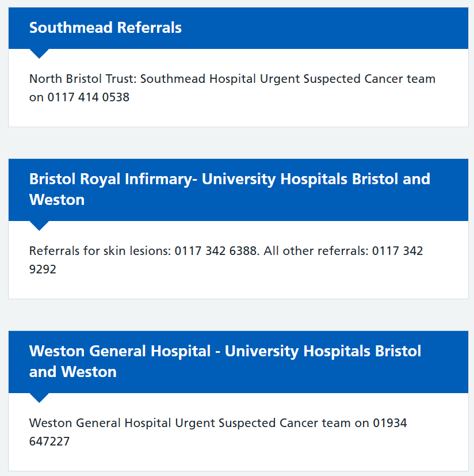Click the Weston phone number 01934 647227
Screen dimensions: 474x476
coord(218,432)
